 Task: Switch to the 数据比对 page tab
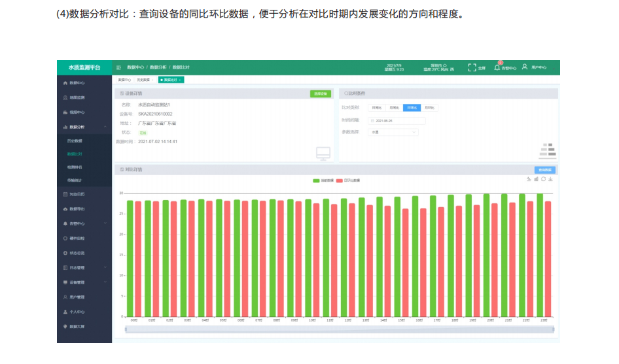click(x=171, y=80)
